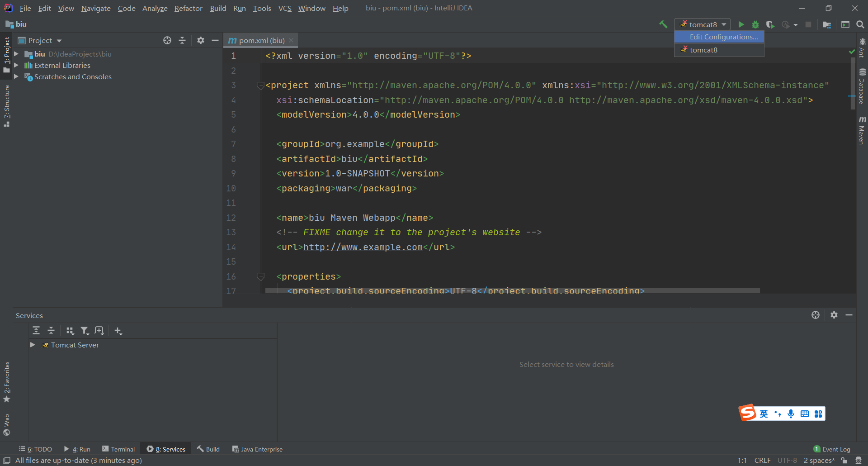Screen dimensions: 868x466
Task: Click the green Run button
Action: (741, 24)
